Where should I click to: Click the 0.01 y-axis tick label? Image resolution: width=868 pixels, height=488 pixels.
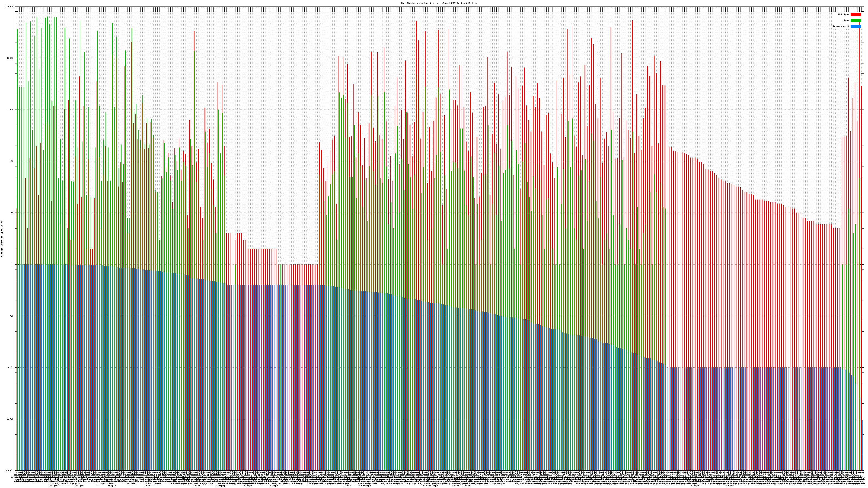(x=11, y=367)
